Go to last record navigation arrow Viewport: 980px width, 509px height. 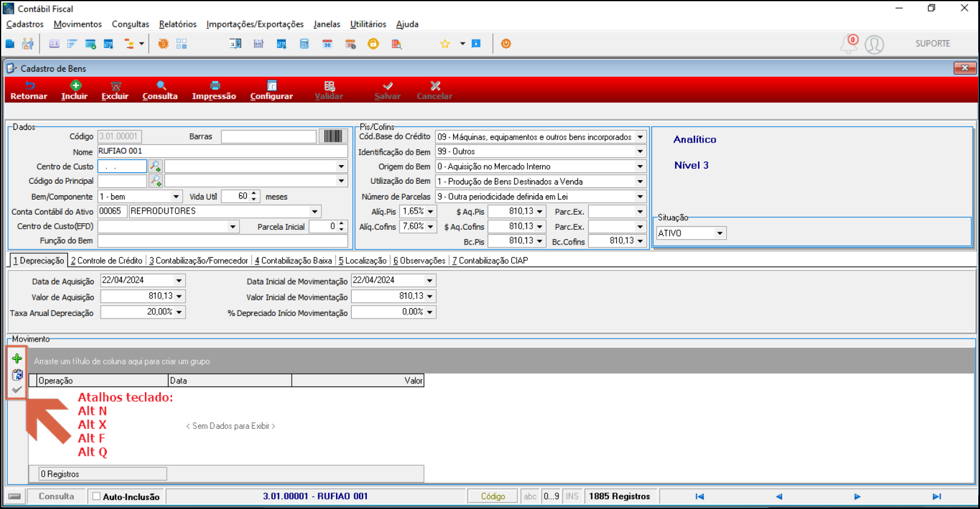click(937, 496)
